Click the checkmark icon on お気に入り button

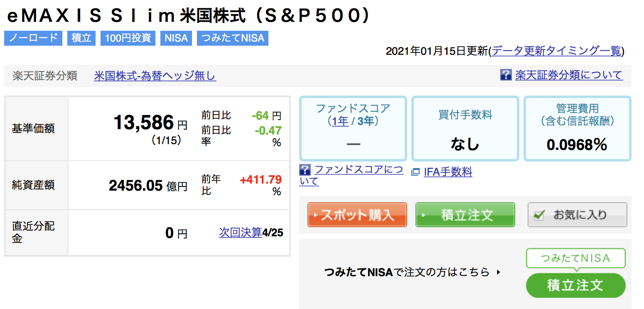(x=539, y=215)
